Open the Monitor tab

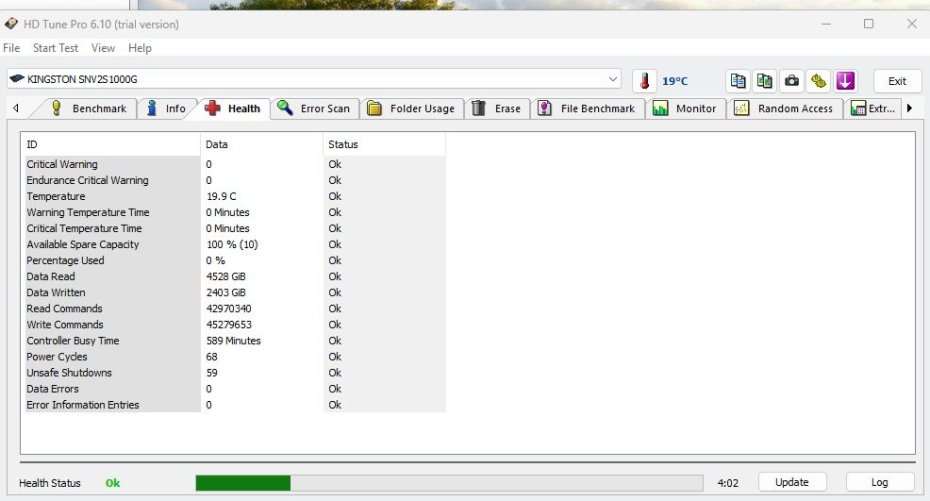click(x=685, y=109)
